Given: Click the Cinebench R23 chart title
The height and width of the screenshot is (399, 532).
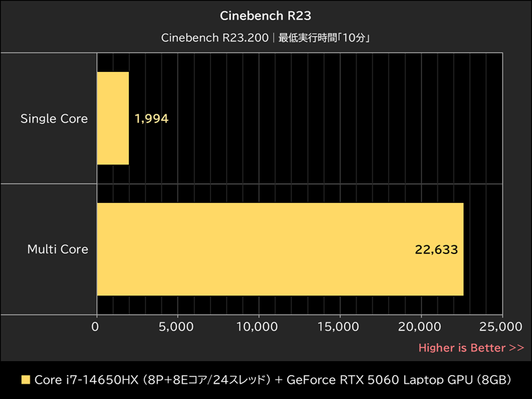Looking at the screenshot, I should pos(265,15).
